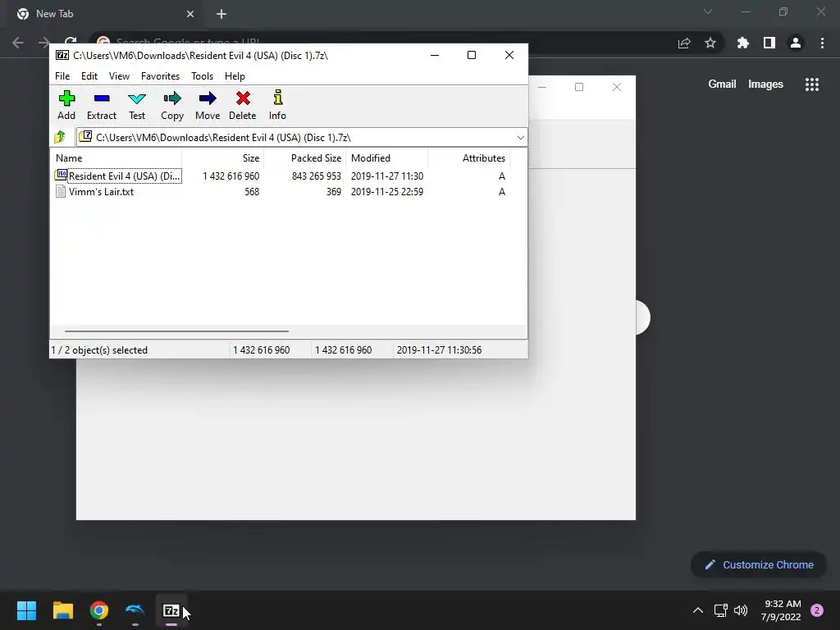This screenshot has height=630, width=840.
Task: Open a new Chrome tab with plus button
Action: coord(221,14)
